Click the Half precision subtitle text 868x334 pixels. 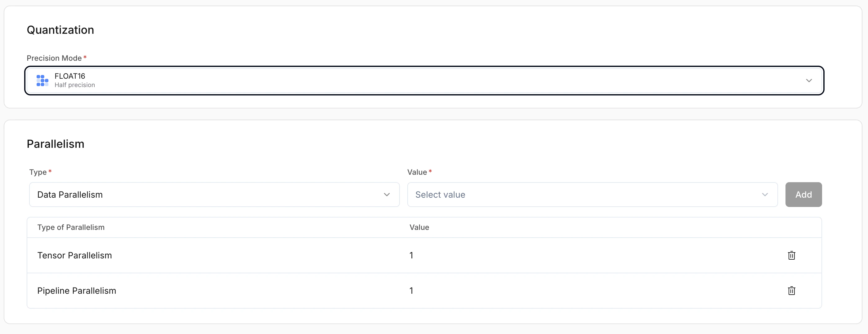pos(75,85)
